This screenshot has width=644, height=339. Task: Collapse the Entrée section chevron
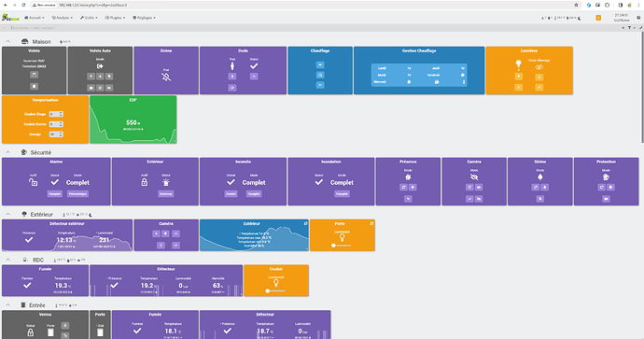pos(7,304)
